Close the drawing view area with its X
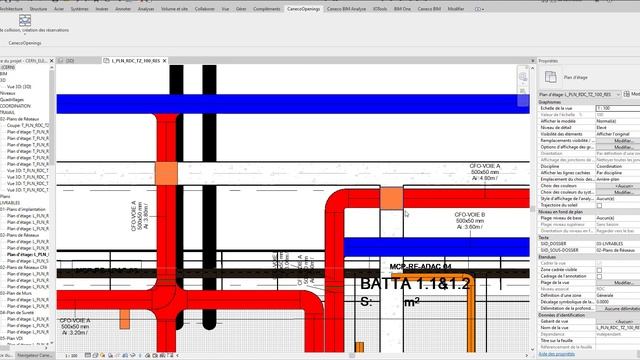The image size is (640, 360). (532, 60)
